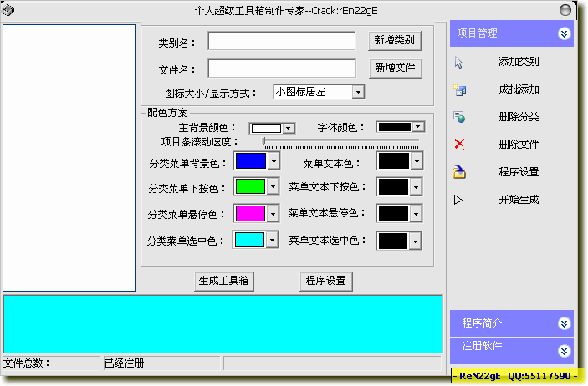Click the 类别名 text input field
The width and height of the screenshot is (588, 386).
pos(281,41)
